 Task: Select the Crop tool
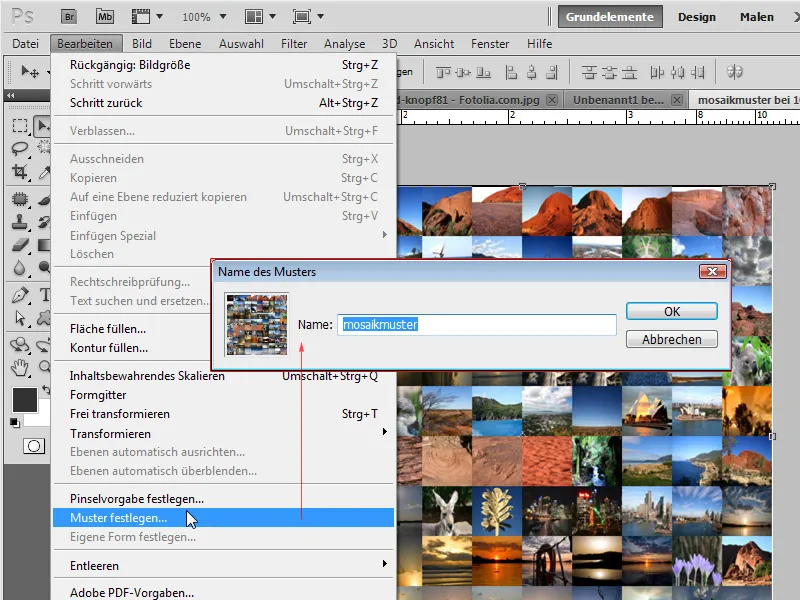[20, 172]
